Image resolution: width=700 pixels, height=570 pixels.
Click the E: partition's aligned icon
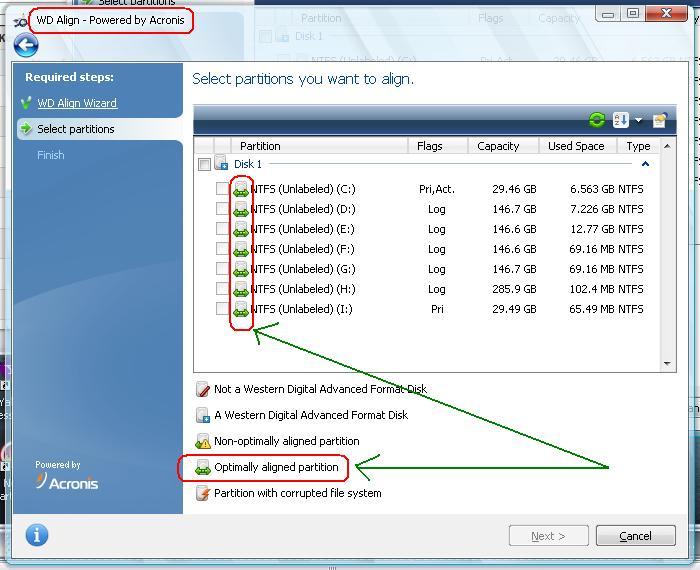[x=241, y=229]
